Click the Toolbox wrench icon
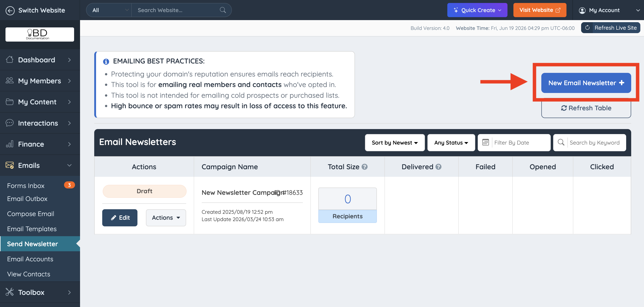Screen dimensions: 644x307 coord(10,292)
